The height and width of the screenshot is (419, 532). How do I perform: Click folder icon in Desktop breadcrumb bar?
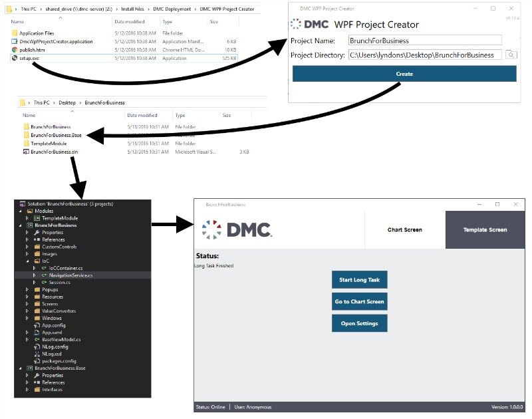tap(23, 102)
